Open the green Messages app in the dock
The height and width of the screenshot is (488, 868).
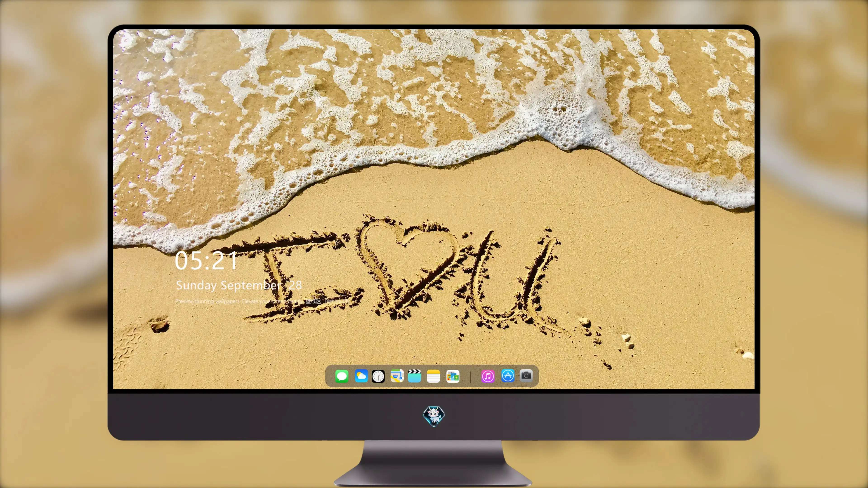pyautogui.click(x=342, y=376)
